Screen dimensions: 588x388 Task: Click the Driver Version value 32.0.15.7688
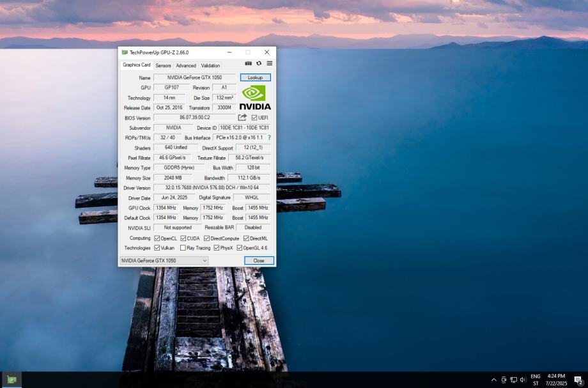(212, 188)
